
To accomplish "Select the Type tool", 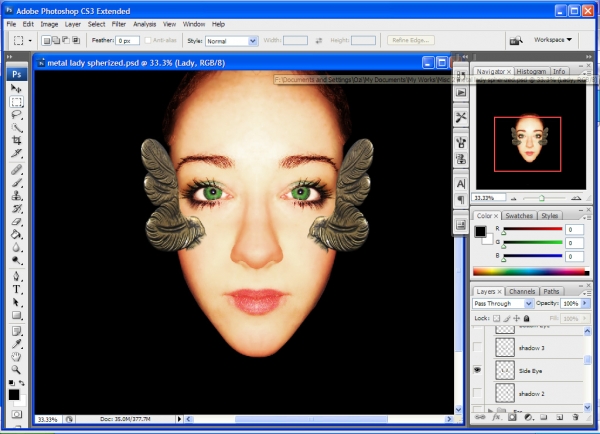I will tap(16, 289).
